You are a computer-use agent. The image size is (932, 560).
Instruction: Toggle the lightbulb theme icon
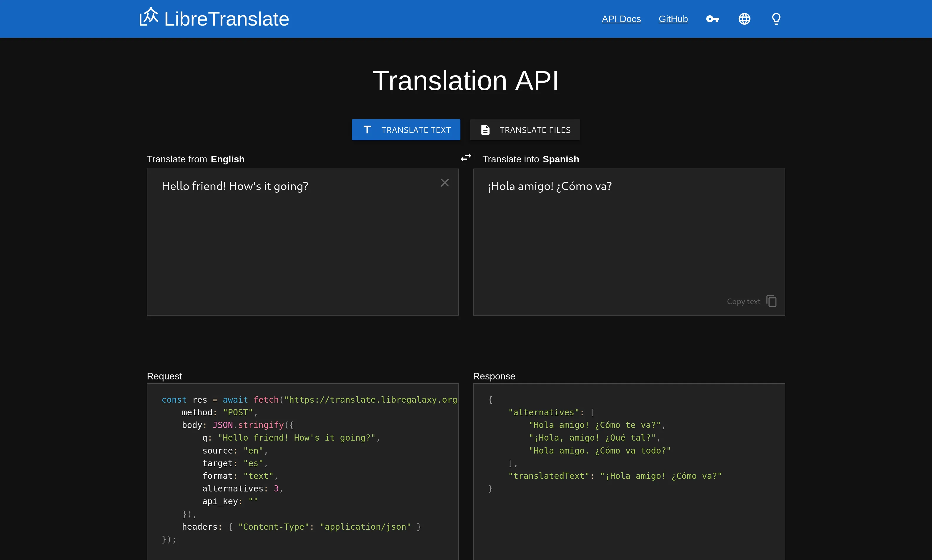(776, 19)
